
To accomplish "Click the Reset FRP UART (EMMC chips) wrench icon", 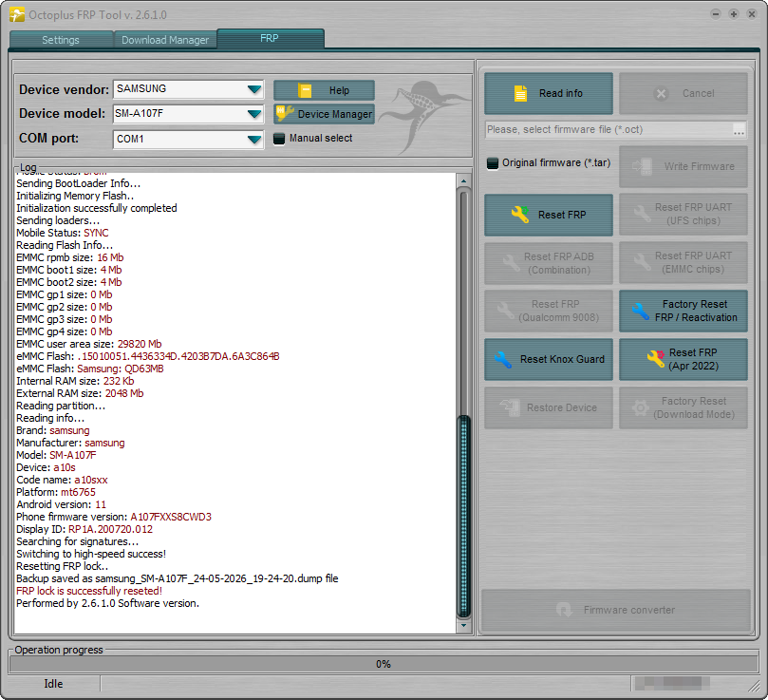I will [x=643, y=262].
